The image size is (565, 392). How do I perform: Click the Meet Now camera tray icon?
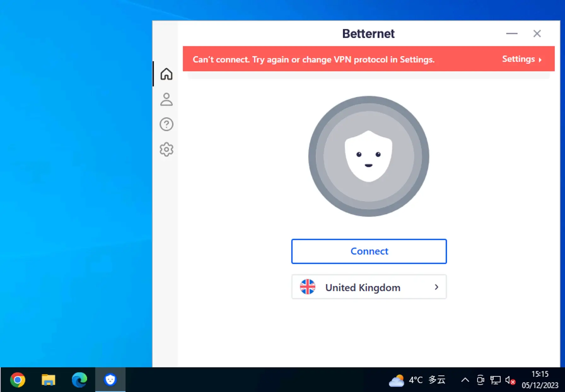(480, 380)
